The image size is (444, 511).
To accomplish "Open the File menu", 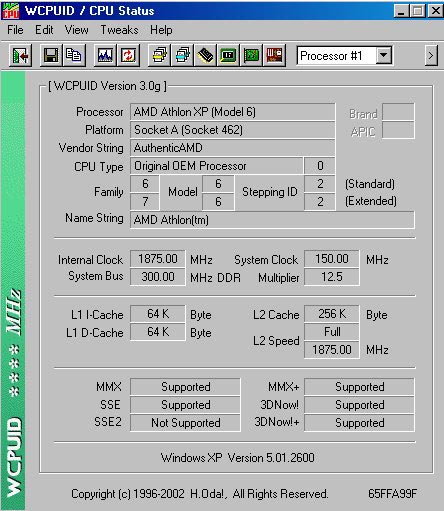I will tap(15, 30).
